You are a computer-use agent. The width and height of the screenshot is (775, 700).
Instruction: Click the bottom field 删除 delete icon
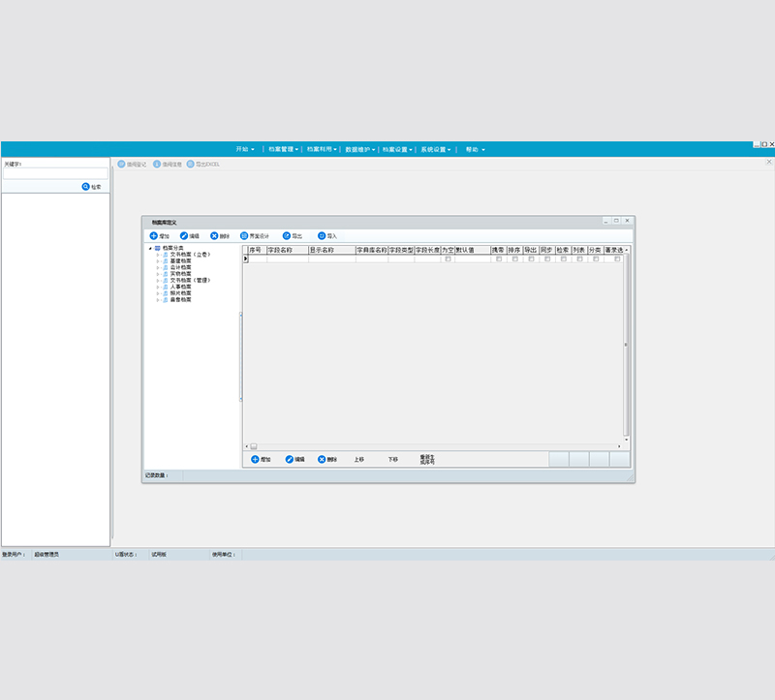point(322,459)
